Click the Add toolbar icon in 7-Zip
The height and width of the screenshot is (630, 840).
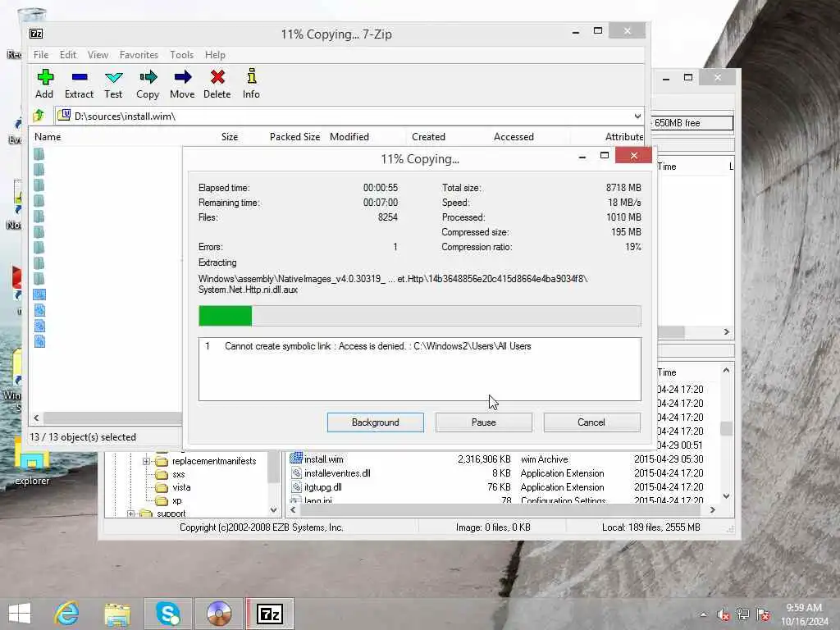44,77
